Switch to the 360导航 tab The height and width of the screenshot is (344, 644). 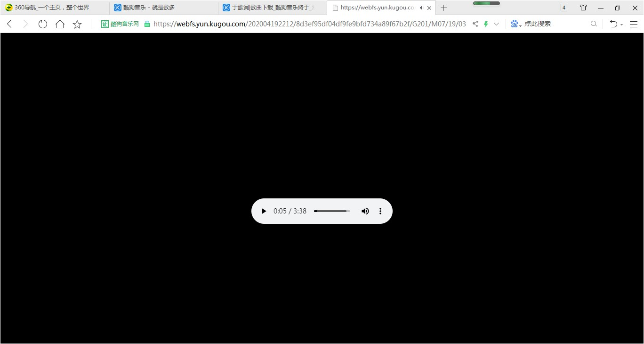[55, 8]
